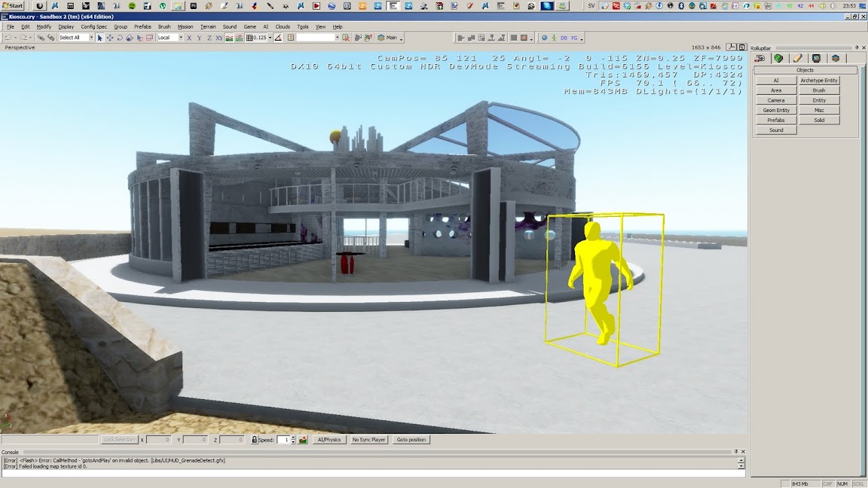
Task: Open the Main layer selector
Action: [x=387, y=38]
